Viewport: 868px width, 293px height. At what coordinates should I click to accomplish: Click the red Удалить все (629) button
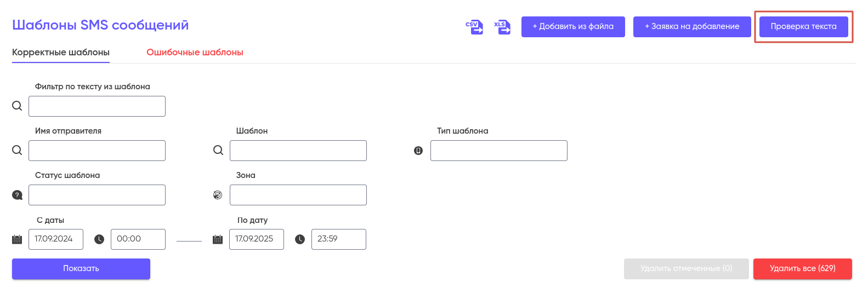802,268
